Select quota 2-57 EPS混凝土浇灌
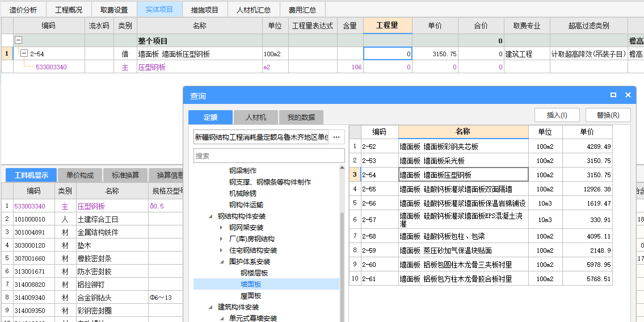644x322 pixels. tap(481, 220)
